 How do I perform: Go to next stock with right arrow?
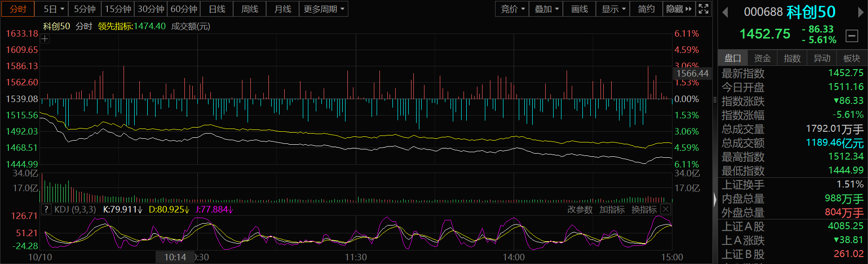[x=860, y=13]
